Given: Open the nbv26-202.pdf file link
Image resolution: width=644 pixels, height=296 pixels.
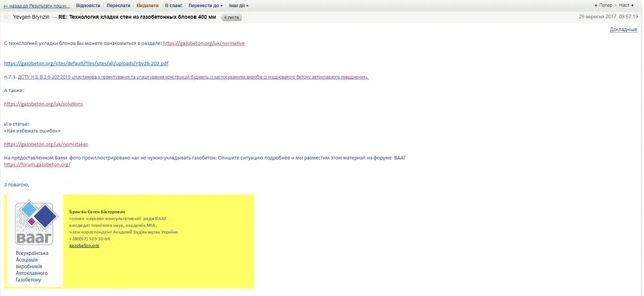Looking at the screenshot, I should 86,64.
